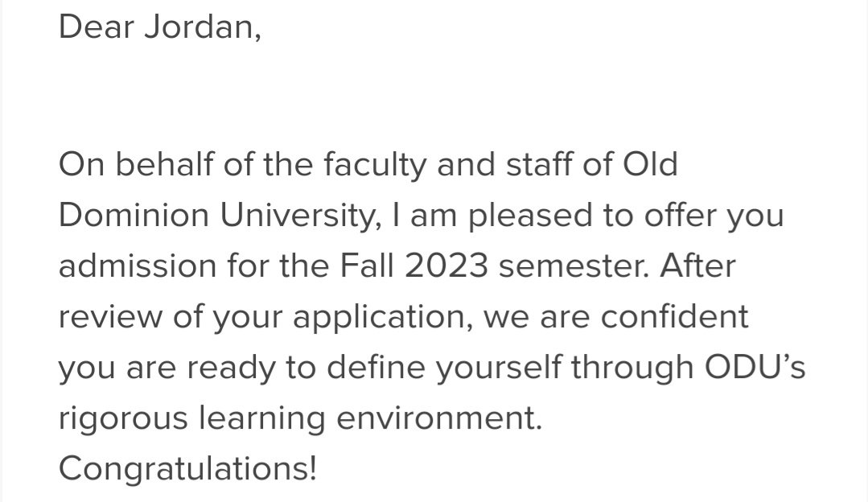Click the word 'Congratulations!'

tap(187, 468)
